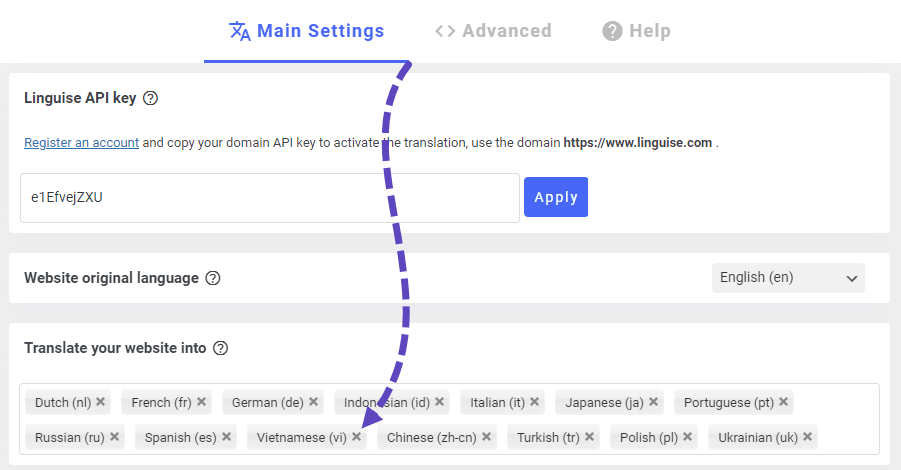901x470 pixels.
Task: Remove the Ukrainian (uk) language tag
Action: tap(807, 437)
